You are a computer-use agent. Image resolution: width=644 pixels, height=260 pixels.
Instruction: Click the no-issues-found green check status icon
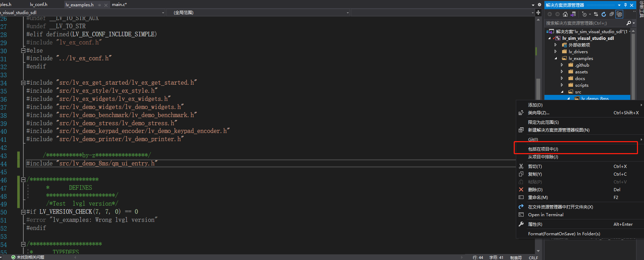13,257
